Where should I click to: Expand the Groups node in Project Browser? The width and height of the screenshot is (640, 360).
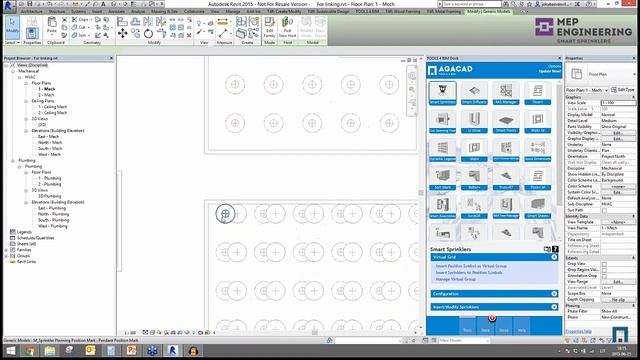7,256
